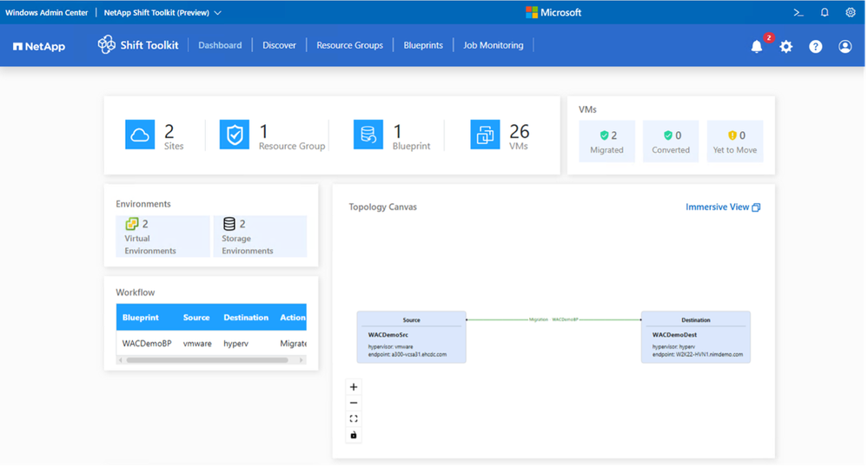Screen dimensions: 868x467
Task: Switch to the Discover tab
Action: pos(279,45)
